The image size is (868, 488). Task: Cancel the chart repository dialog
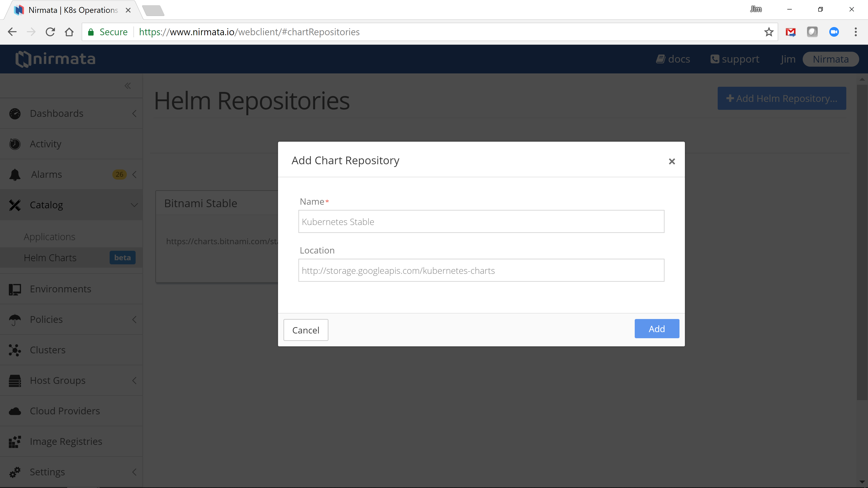(306, 330)
